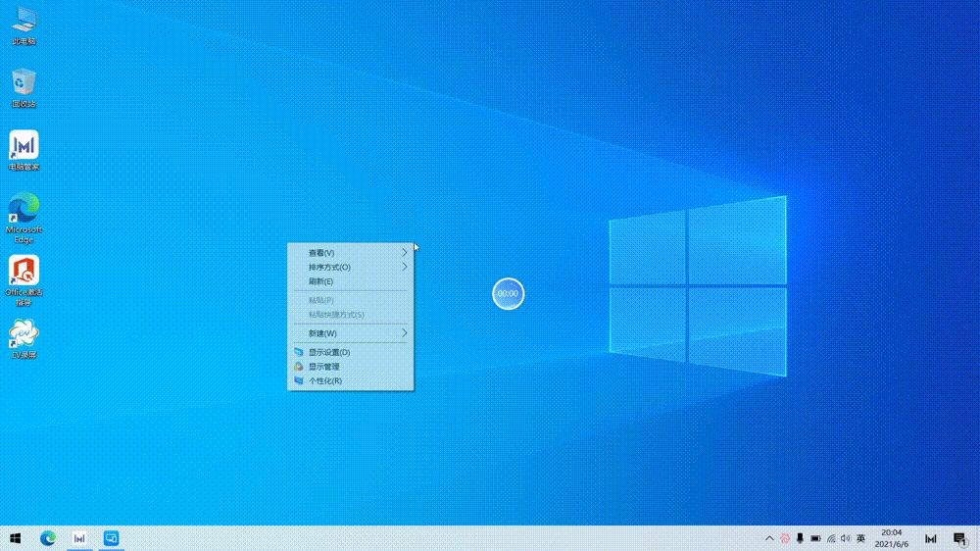Show hidden tray icons with the chevron

[x=769, y=538]
